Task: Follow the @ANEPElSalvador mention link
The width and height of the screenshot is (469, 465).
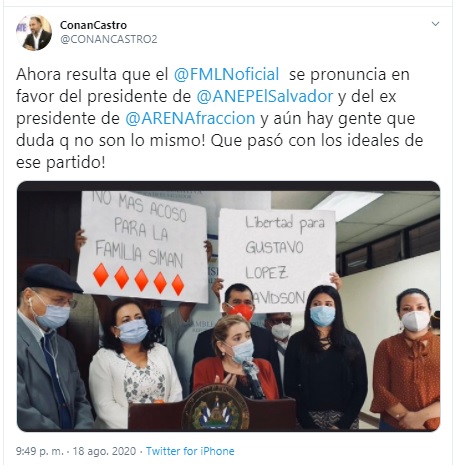Action: [265, 96]
